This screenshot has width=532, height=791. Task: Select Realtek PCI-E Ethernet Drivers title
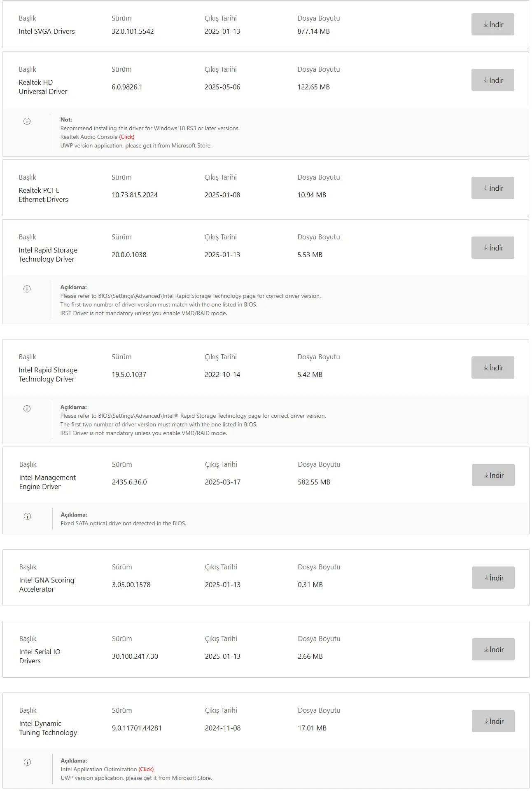tap(44, 195)
